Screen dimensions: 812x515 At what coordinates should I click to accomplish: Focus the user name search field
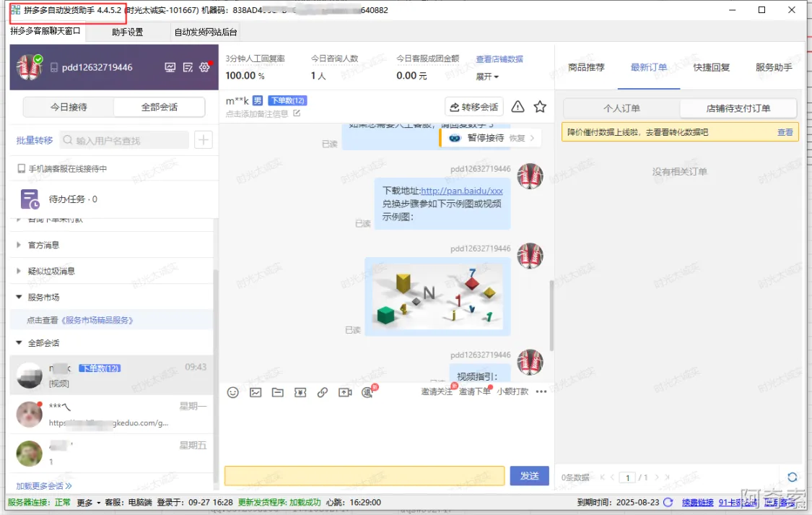tap(124, 140)
